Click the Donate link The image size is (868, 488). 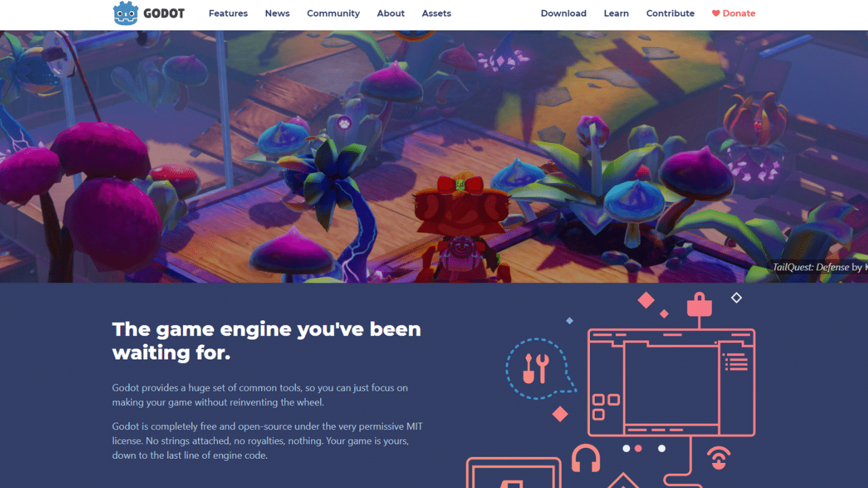pyautogui.click(x=739, y=14)
